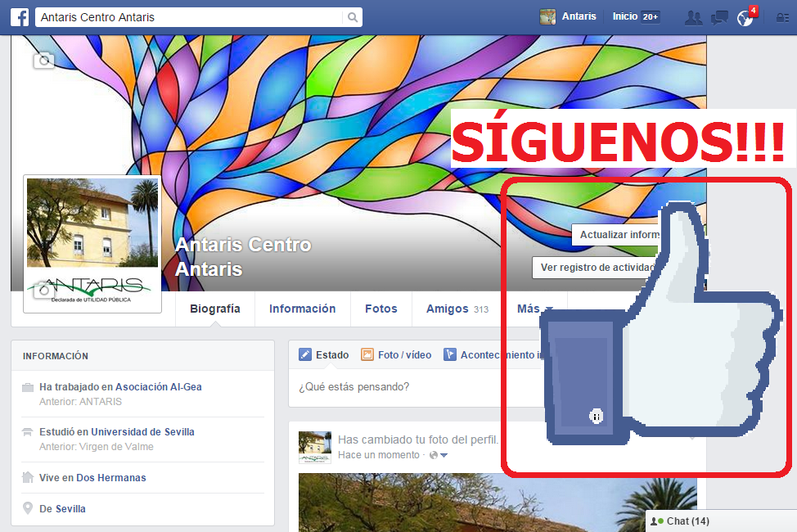Open the Antaris profile picture
797x532 pixels.
[92, 244]
